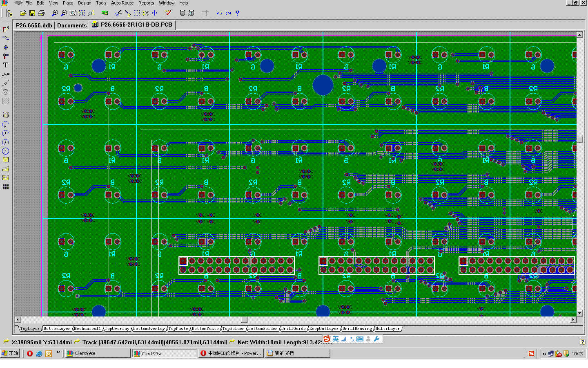Expand the quick launch overflow chevron
Screen dimensions: 588x368
58,352
